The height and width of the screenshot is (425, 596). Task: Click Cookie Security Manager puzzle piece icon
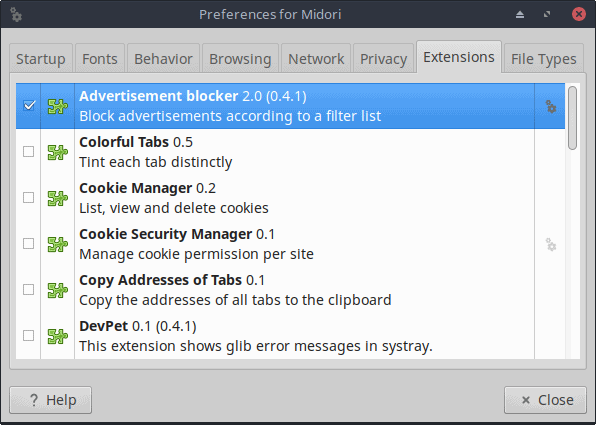(x=57, y=244)
